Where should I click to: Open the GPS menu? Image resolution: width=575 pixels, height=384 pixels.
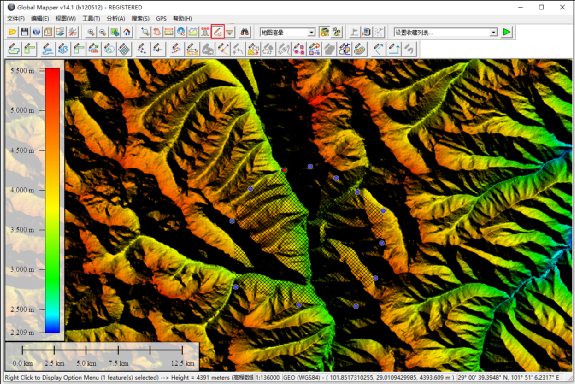161,18
